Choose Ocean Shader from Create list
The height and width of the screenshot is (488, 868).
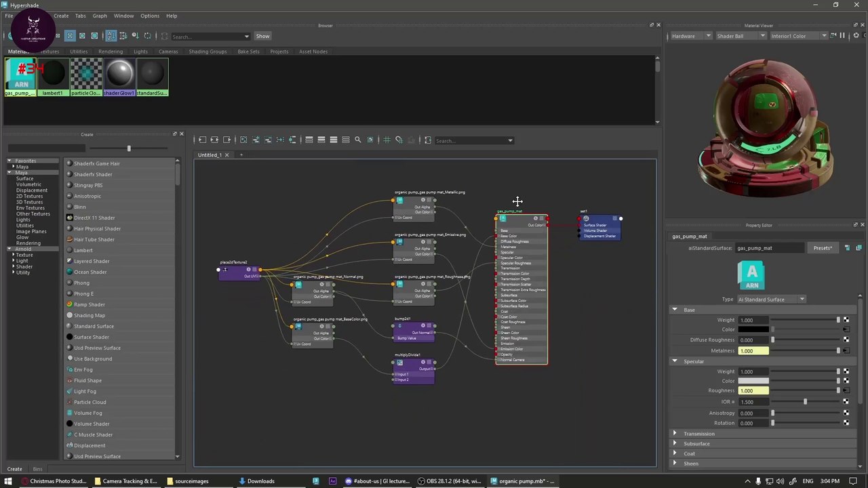point(90,272)
